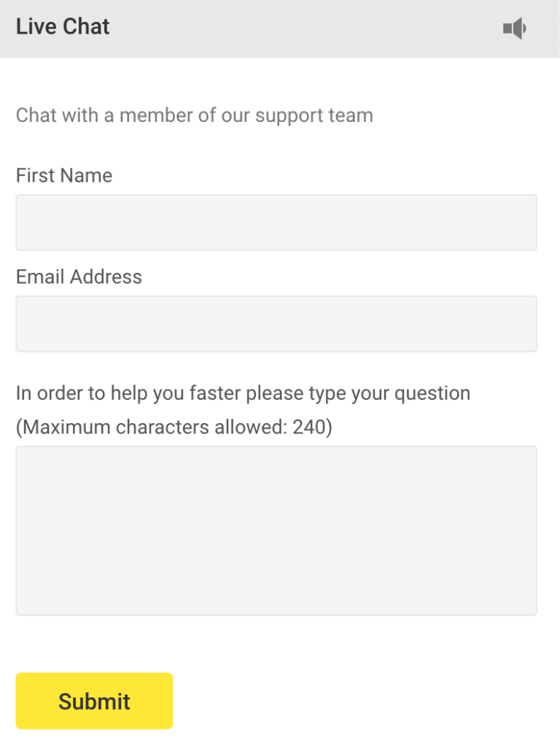The width and height of the screenshot is (560, 747).
Task: Click the gray Live Chat header bar
Action: click(x=292, y=28)
